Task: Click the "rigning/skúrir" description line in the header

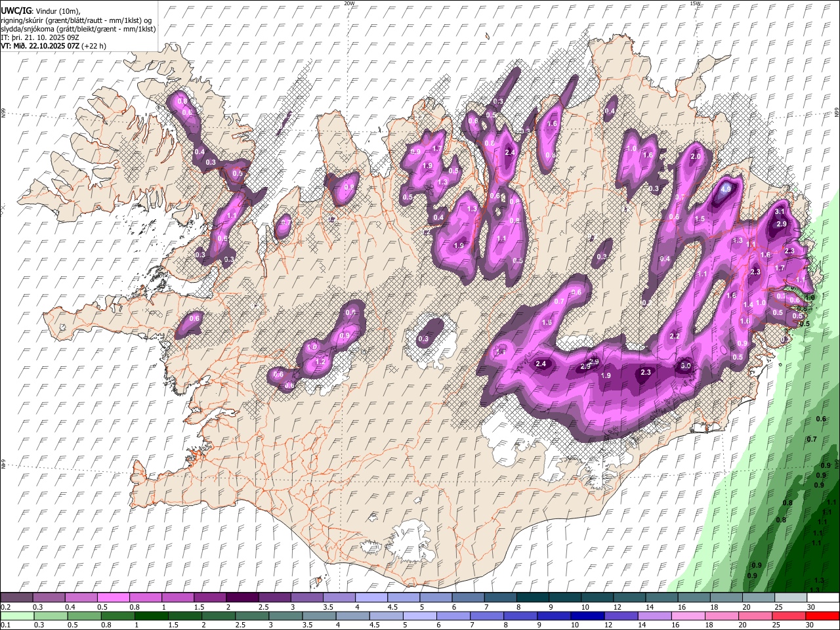Action: tap(75, 20)
